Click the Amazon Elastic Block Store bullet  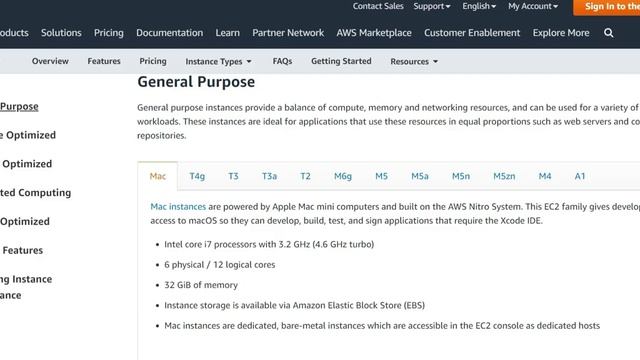click(294, 305)
